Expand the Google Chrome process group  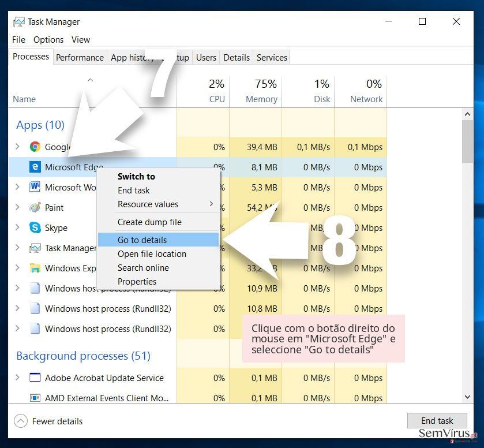tap(17, 147)
